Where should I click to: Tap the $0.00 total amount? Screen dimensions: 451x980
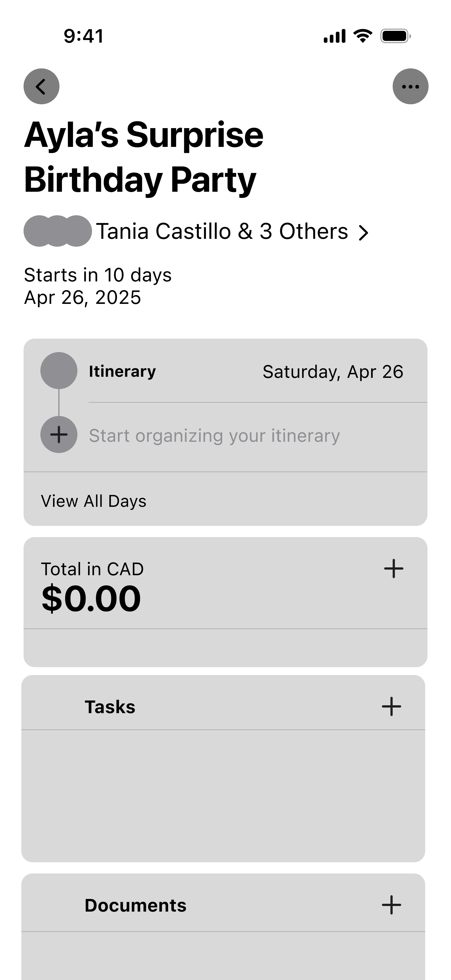[91, 599]
